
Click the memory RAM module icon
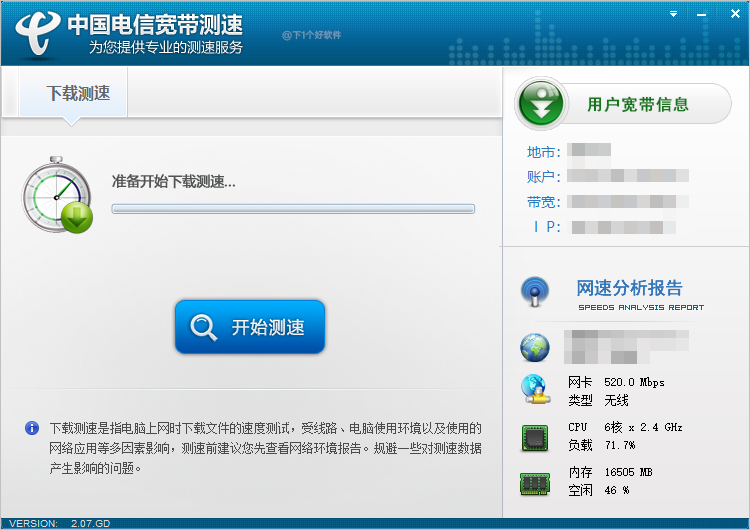pyautogui.click(x=535, y=483)
